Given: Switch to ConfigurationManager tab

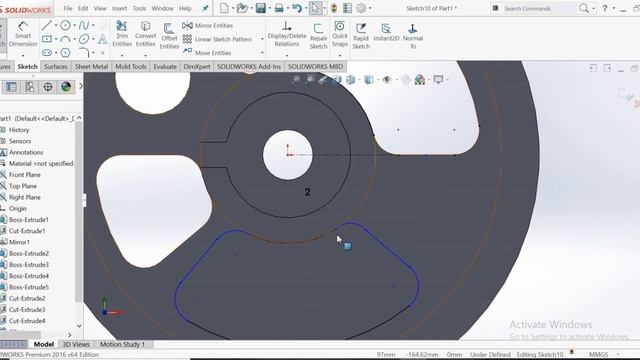Looking at the screenshot, I should pyautogui.click(x=30, y=87).
